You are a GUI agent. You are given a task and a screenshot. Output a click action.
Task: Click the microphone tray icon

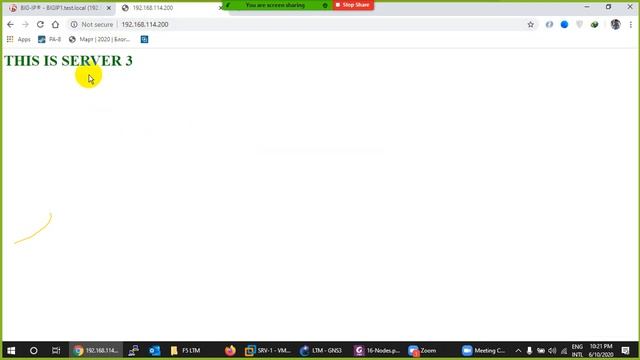click(x=529, y=350)
